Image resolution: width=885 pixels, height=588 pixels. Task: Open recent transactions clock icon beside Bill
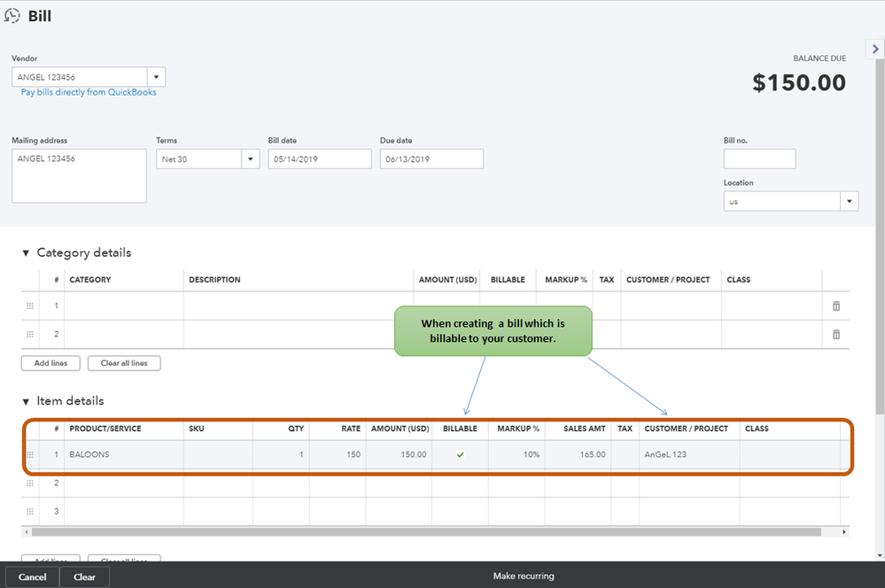tap(12, 16)
